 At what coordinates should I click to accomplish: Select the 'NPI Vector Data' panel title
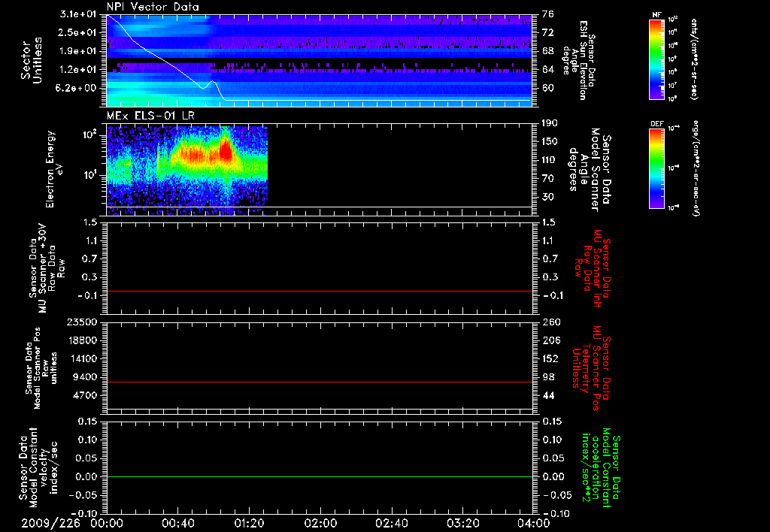[153, 7]
